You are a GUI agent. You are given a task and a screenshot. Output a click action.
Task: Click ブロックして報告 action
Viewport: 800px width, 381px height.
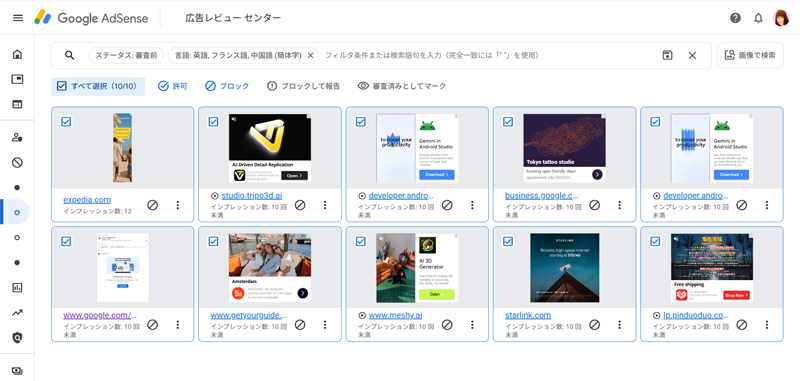[x=304, y=86]
